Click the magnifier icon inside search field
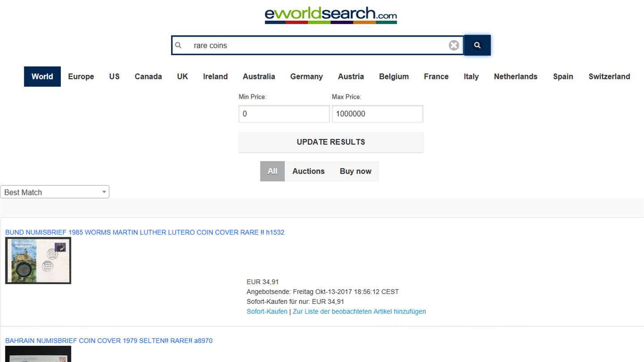Image resolution: width=644 pixels, height=362 pixels. click(x=178, y=45)
